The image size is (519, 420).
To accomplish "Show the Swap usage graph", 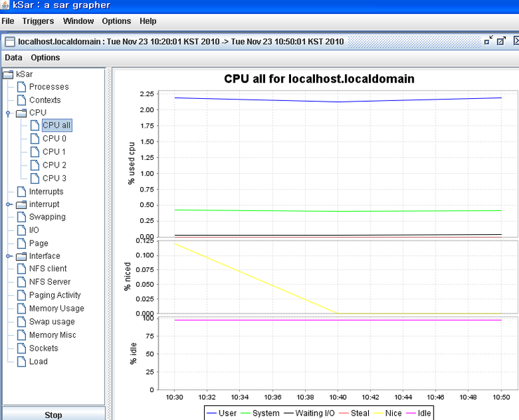I will point(52,322).
